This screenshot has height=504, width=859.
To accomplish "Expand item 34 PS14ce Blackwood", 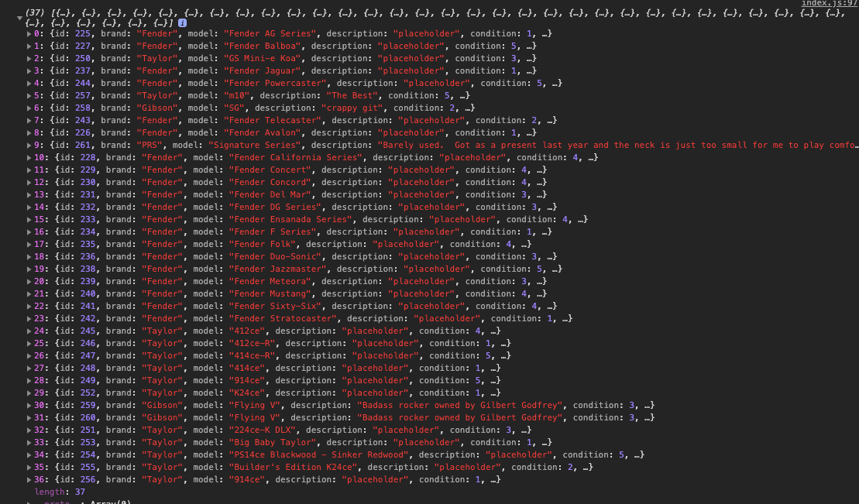I will [29, 454].
